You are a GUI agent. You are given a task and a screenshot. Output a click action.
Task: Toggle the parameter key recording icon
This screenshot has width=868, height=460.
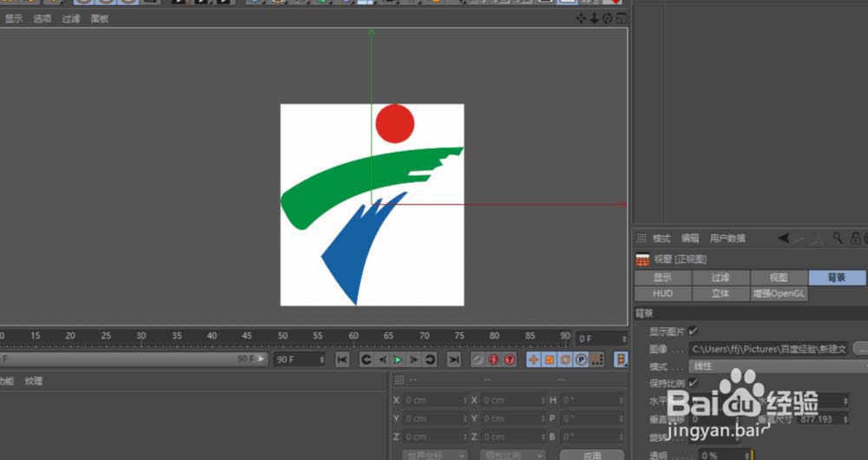click(x=581, y=359)
